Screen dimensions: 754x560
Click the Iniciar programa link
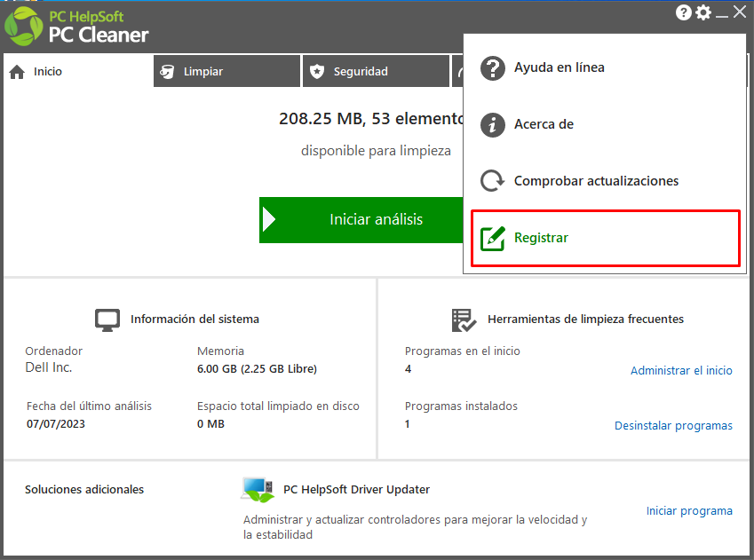689,510
